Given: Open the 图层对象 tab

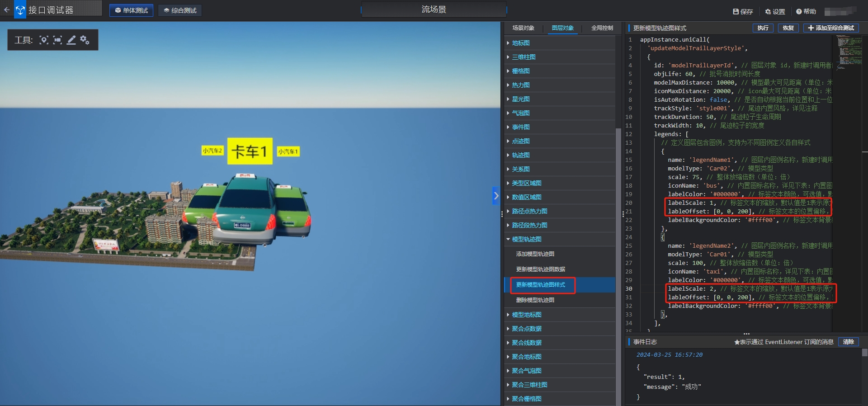Looking at the screenshot, I should [563, 28].
